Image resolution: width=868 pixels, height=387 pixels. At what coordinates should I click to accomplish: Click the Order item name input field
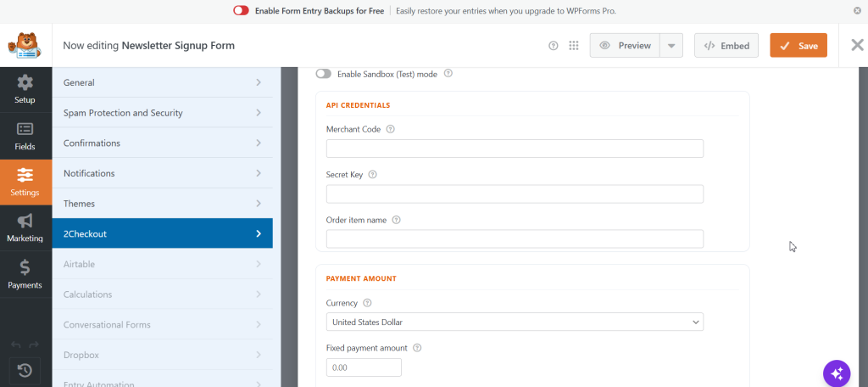(x=515, y=239)
